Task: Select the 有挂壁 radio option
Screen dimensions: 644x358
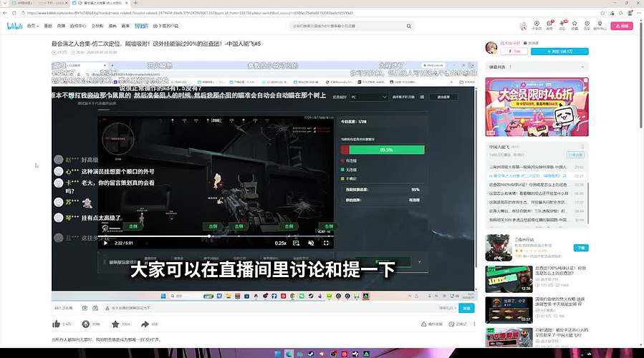Action: tap(349, 160)
